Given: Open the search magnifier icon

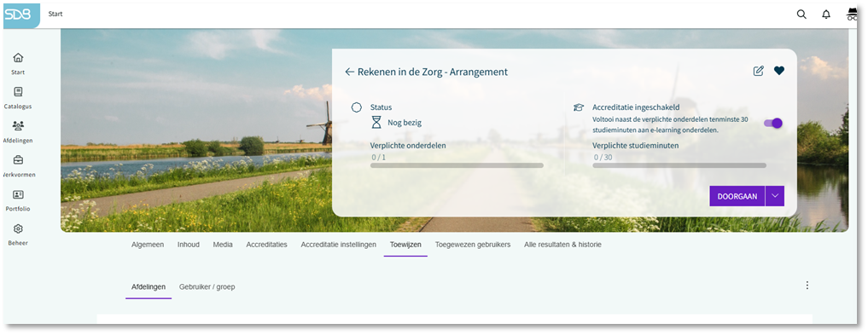Looking at the screenshot, I should (x=801, y=15).
